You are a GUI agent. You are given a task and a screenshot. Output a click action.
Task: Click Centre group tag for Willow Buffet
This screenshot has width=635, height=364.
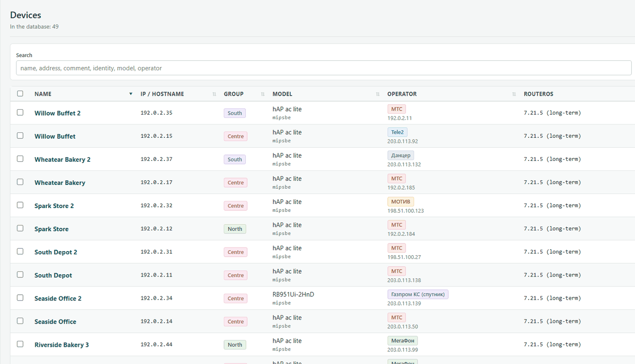click(235, 136)
